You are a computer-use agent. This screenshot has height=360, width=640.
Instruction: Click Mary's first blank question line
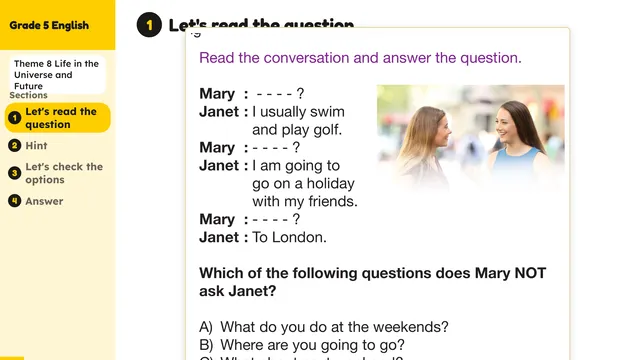(x=251, y=93)
